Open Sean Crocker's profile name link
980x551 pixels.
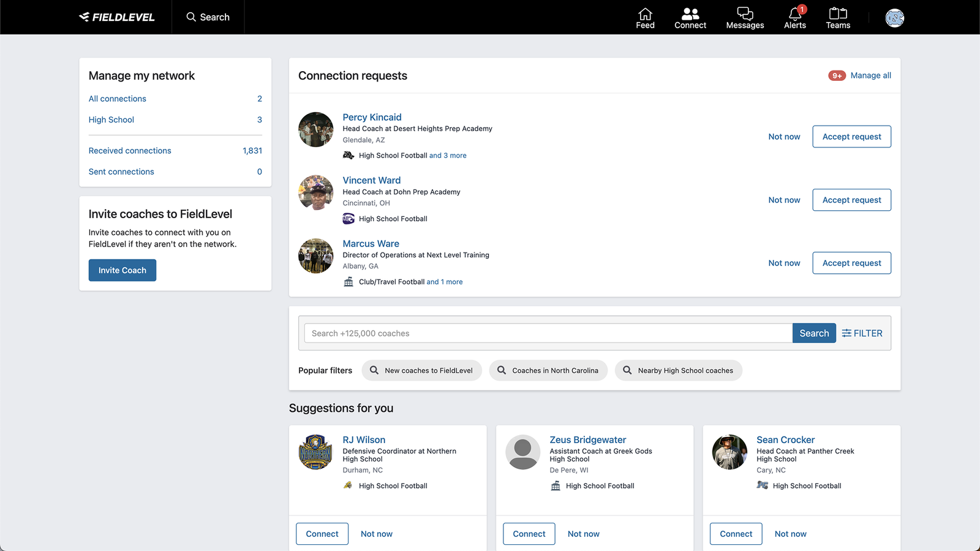tap(785, 440)
